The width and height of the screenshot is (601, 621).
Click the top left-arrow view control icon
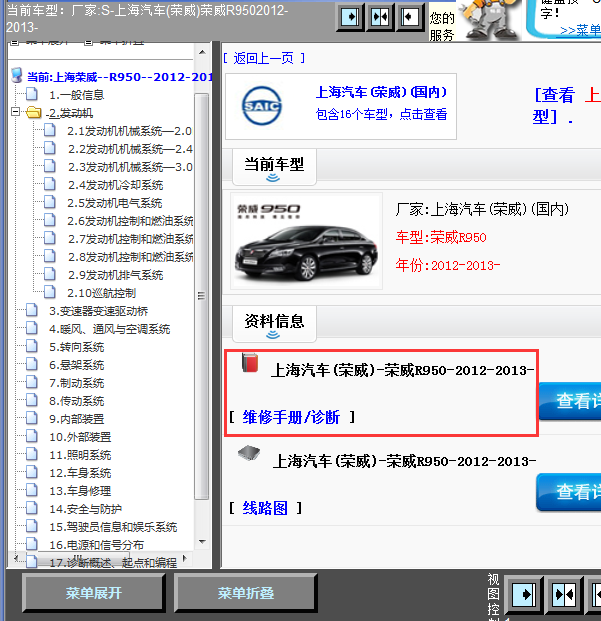pos(410,17)
